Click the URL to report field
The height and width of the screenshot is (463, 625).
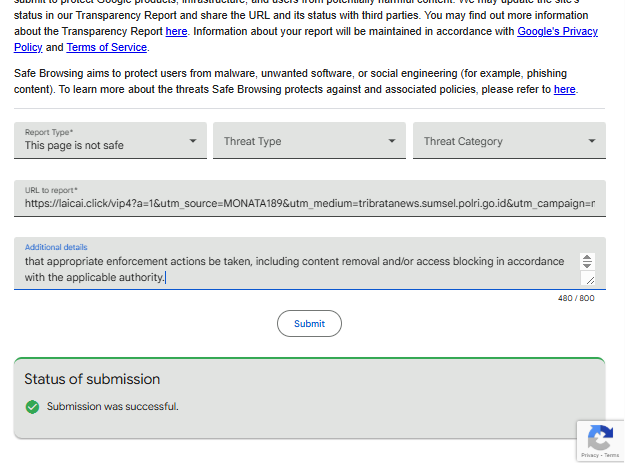click(x=310, y=198)
